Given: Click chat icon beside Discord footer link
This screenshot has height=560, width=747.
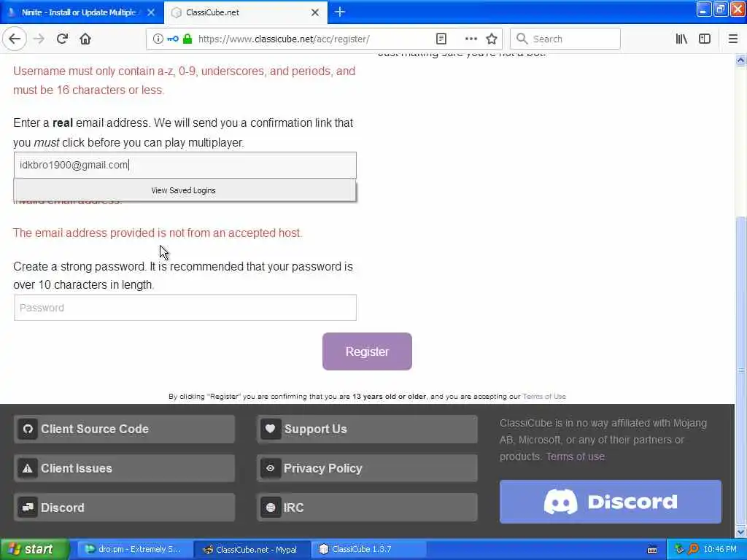Looking at the screenshot, I should (x=28, y=507).
